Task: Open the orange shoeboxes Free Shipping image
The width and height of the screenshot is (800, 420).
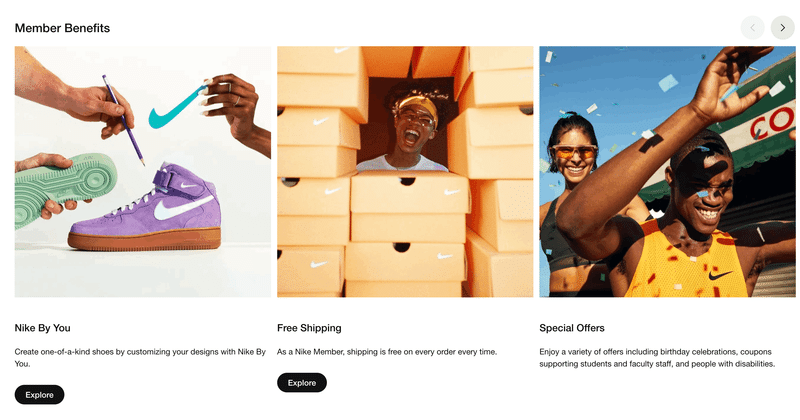Action: pyautogui.click(x=405, y=171)
